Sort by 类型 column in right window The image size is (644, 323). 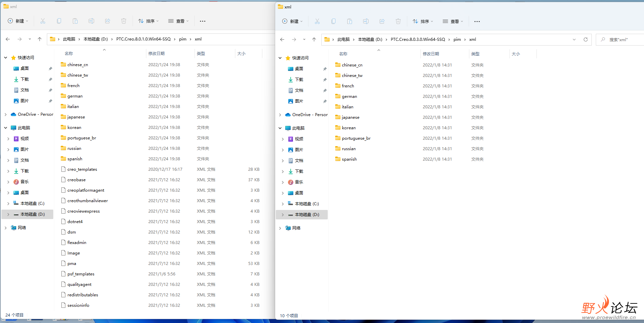click(475, 54)
